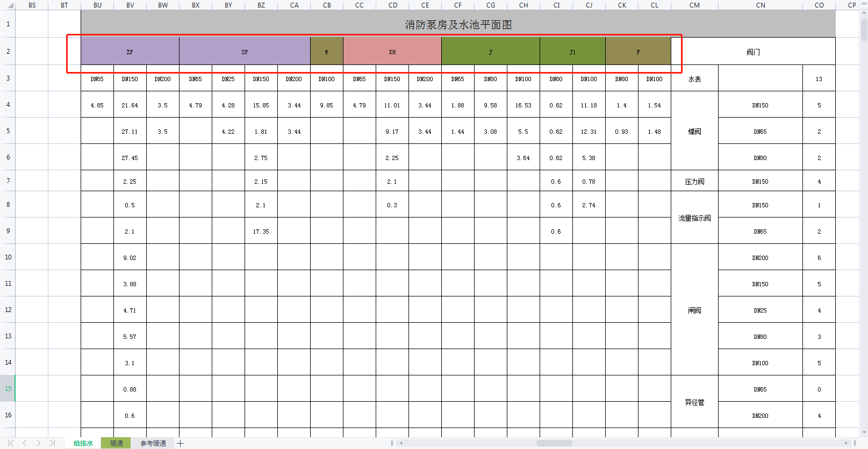Select column CO header
This screenshot has height=449, width=868.
coord(819,5)
